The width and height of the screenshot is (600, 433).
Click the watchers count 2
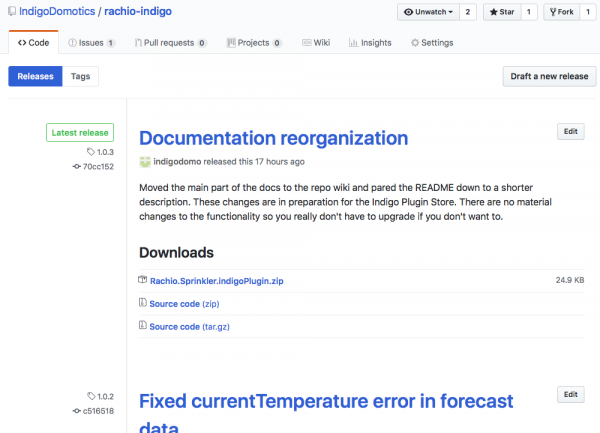pyautogui.click(x=468, y=12)
